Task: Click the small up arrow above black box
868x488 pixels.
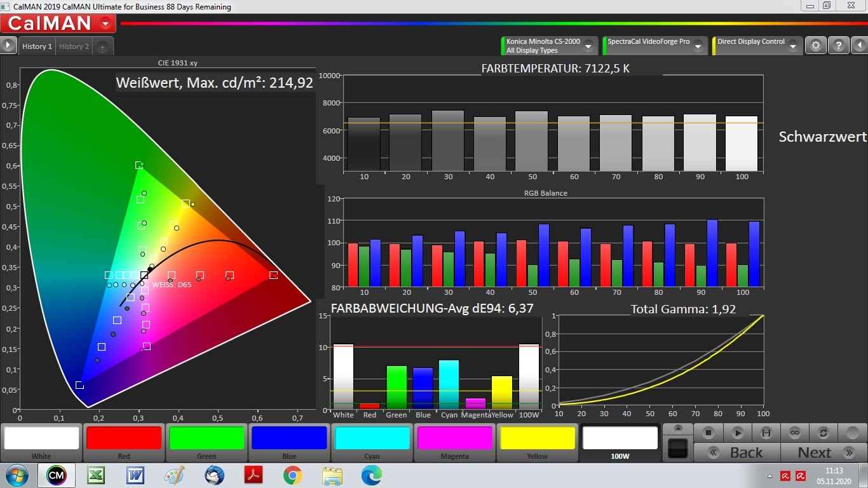Action: [677, 428]
